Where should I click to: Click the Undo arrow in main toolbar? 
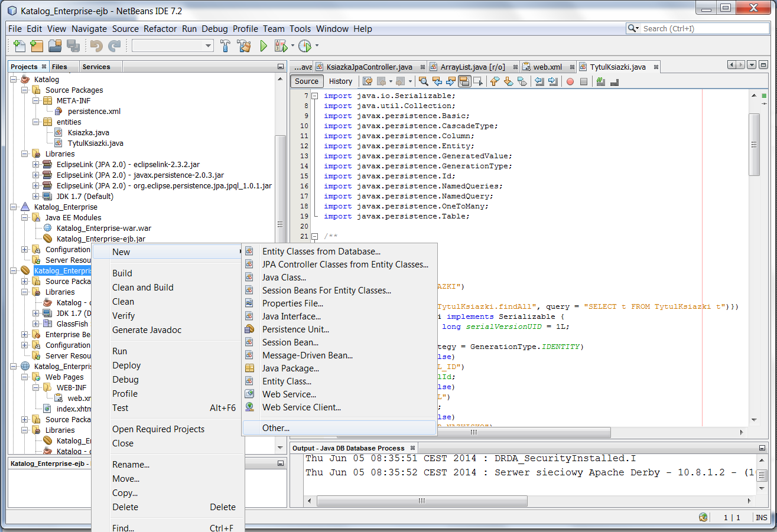tap(96, 45)
